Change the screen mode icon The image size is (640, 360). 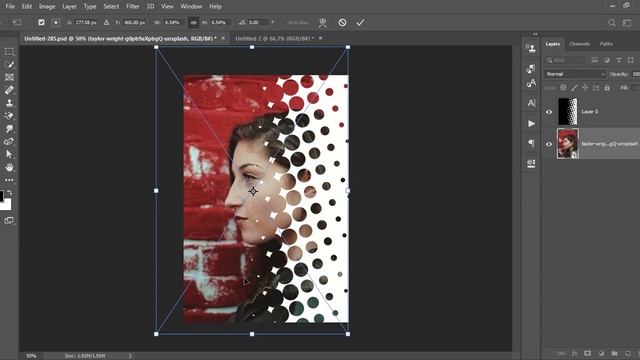tap(9, 220)
